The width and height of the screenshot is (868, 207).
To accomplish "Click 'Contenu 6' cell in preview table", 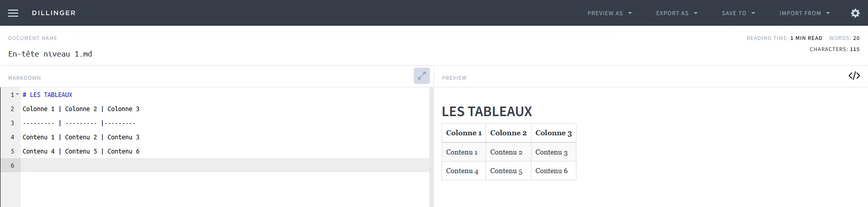I will point(551,171).
